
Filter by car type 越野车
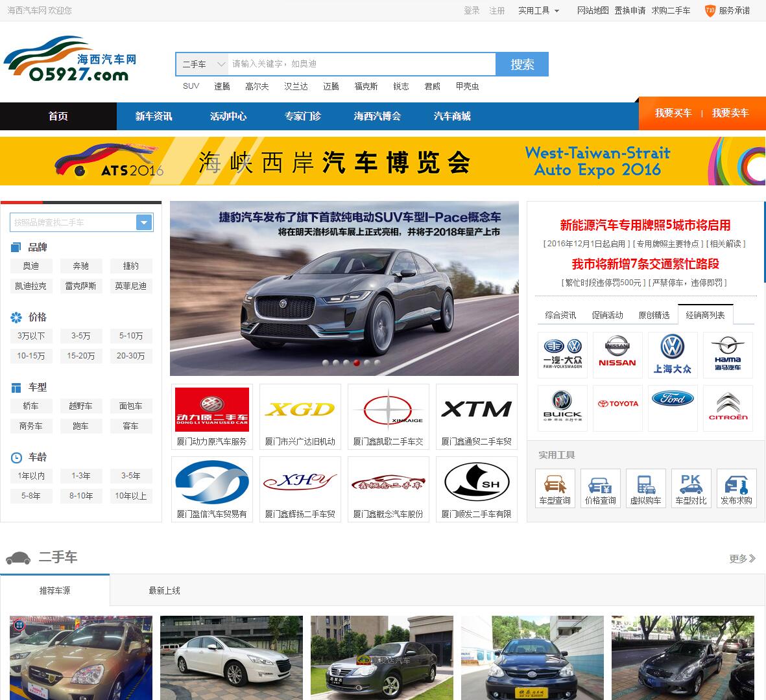(80, 406)
